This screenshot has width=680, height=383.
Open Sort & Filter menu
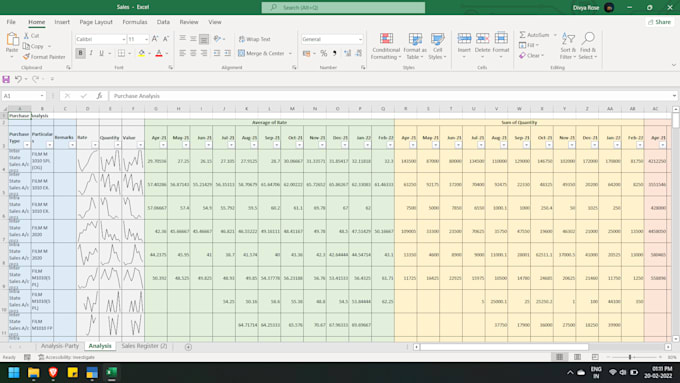[x=568, y=46]
